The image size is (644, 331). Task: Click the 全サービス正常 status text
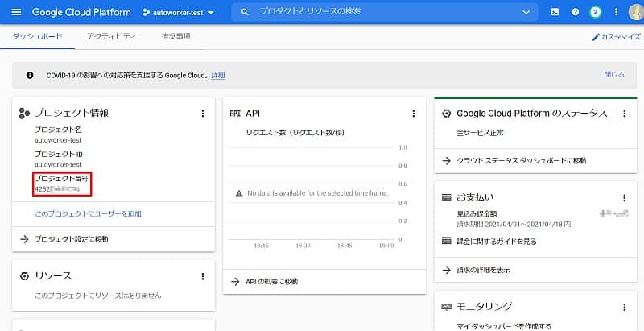tap(480, 133)
